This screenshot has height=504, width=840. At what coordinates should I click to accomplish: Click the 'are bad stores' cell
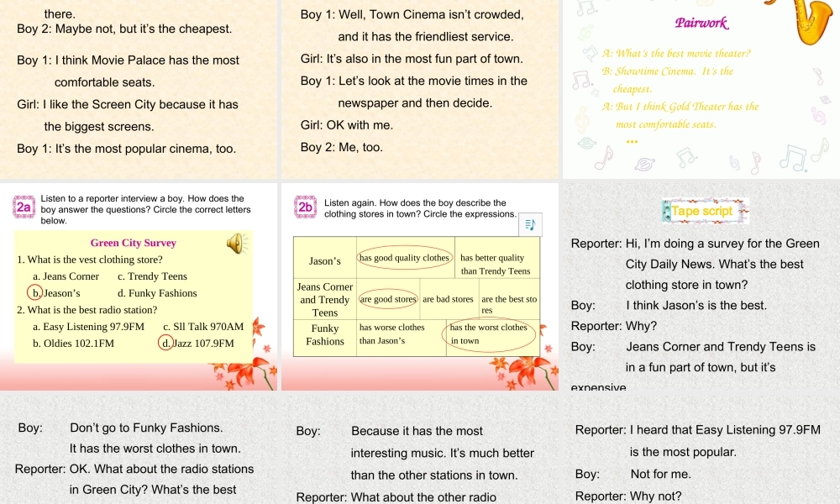click(x=449, y=299)
